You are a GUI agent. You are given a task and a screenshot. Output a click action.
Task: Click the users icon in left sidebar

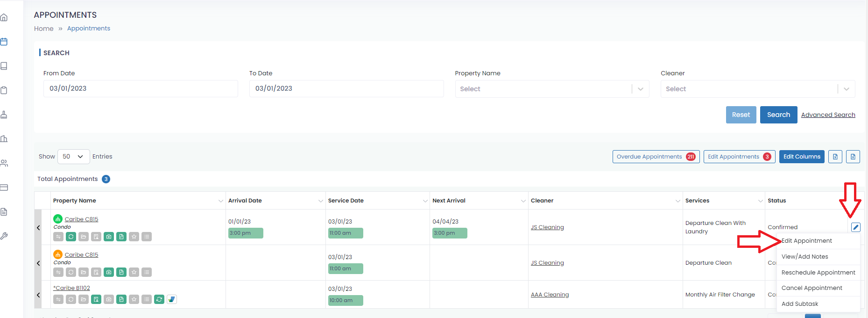4,163
